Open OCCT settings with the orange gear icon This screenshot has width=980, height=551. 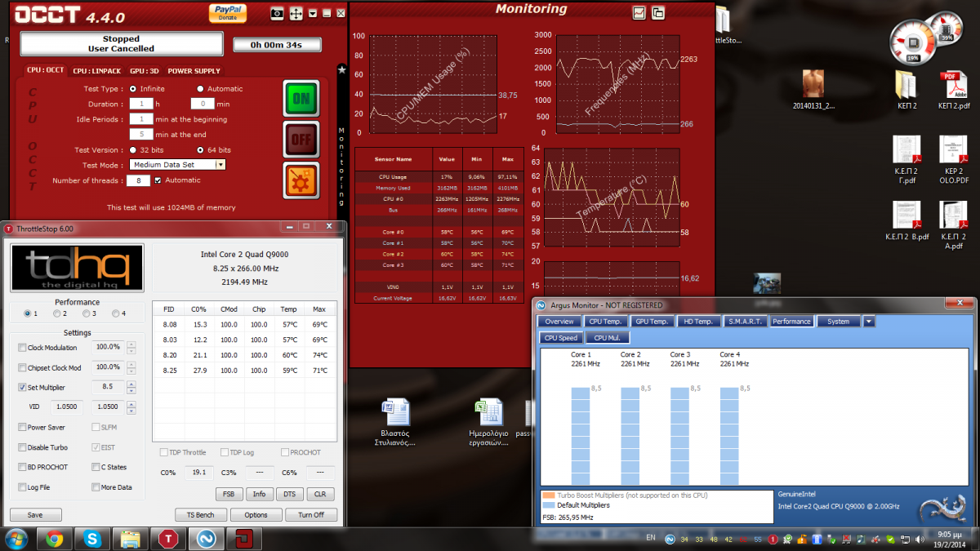[x=301, y=180]
